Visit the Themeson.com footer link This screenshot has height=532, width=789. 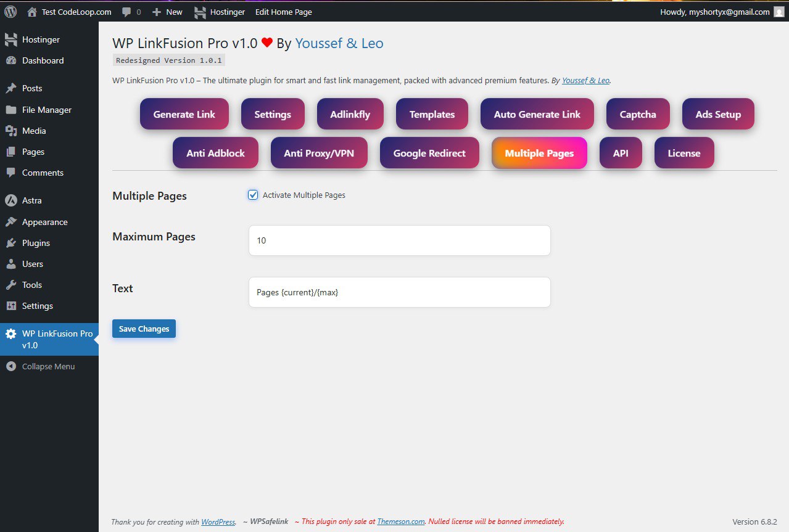pyautogui.click(x=401, y=522)
